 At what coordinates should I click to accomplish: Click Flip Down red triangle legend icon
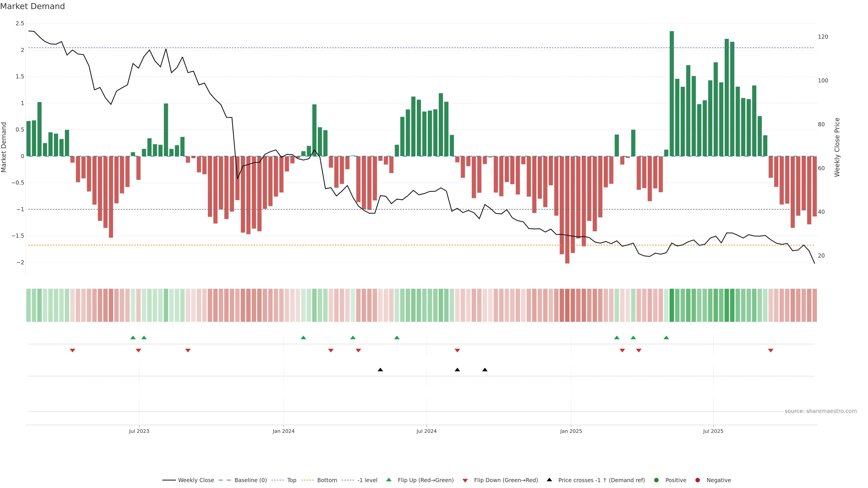tap(465, 480)
